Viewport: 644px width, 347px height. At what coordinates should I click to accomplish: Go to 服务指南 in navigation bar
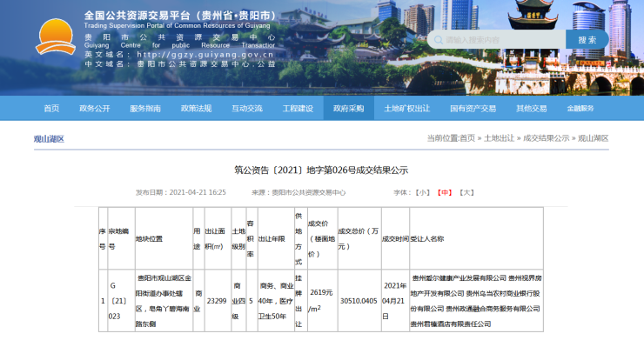coord(145,109)
